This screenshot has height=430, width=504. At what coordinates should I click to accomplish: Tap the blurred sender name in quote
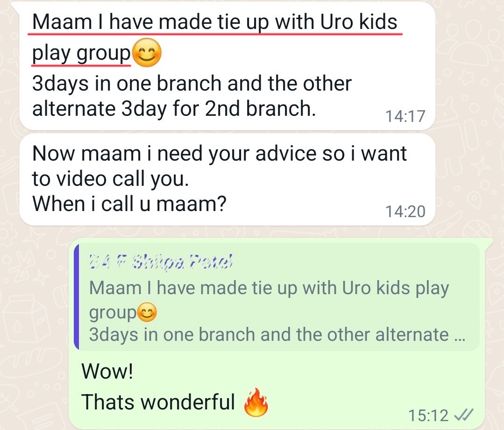pyautogui.click(x=161, y=261)
